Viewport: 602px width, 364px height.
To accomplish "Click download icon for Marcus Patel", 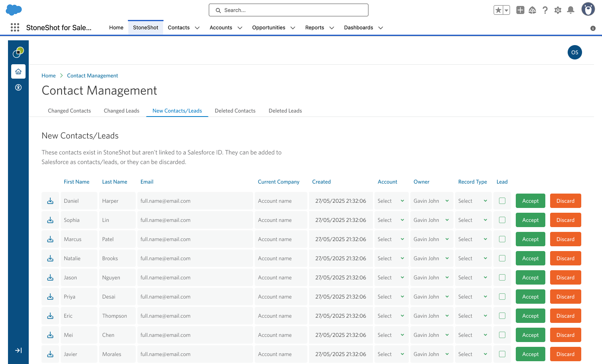I will (x=50, y=239).
